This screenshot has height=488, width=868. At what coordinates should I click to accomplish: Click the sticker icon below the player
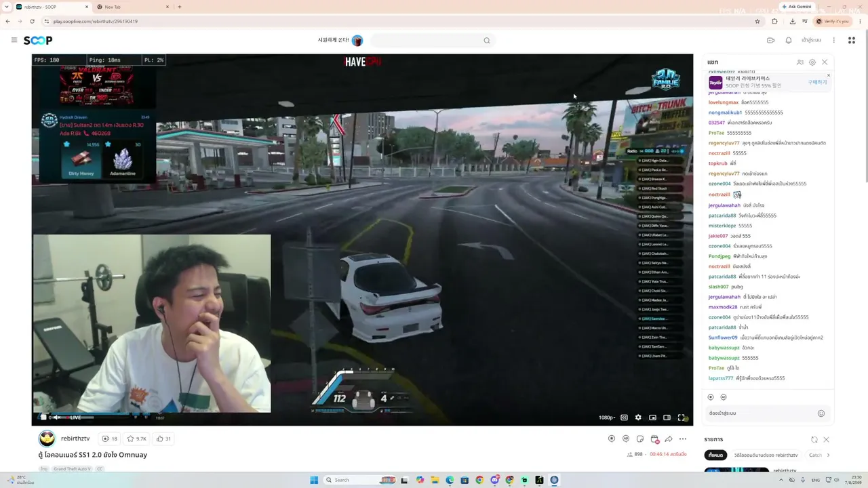point(639,439)
